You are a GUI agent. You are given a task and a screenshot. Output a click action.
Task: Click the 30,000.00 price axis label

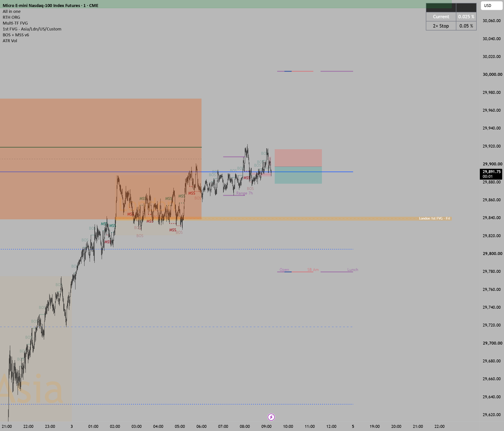(492, 74)
